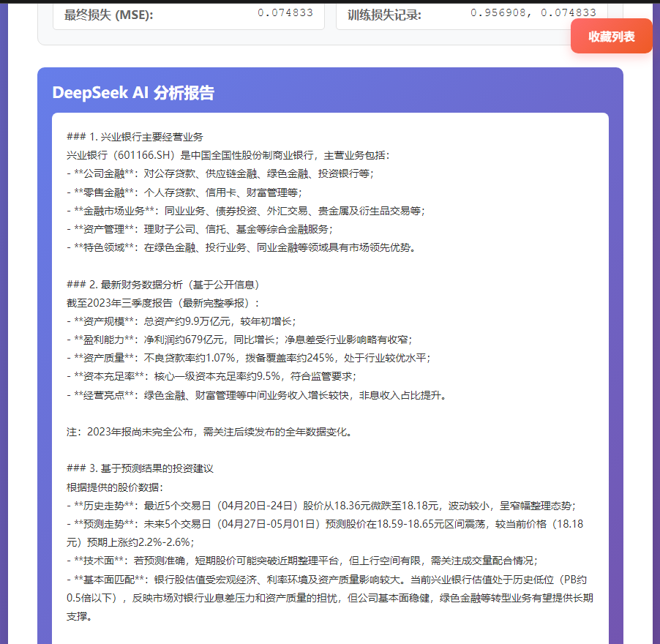
Task: Click the note starting 注:2023年报
Action: tap(209, 432)
